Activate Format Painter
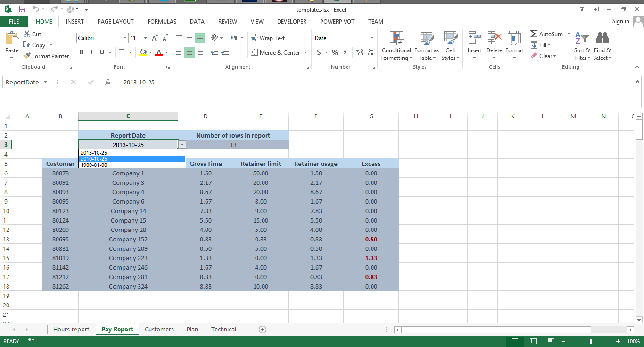The width and height of the screenshot is (644, 347). 46,56
